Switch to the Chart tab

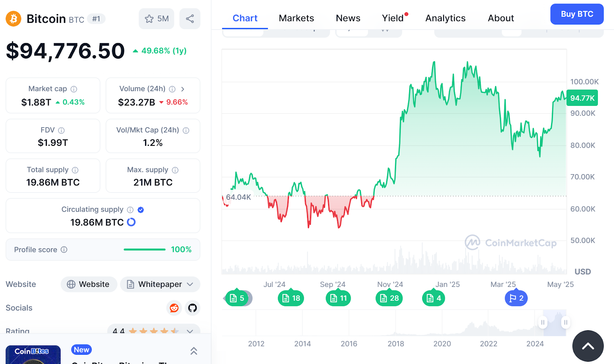[245, 18]
